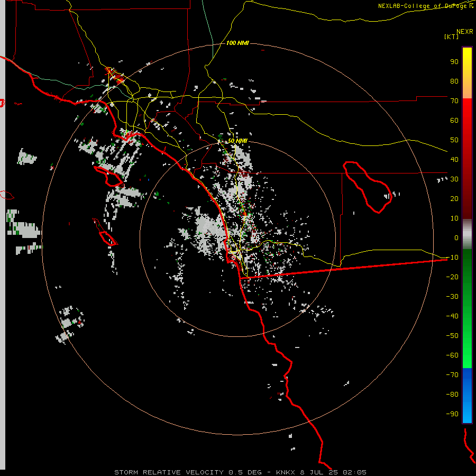Image resolution: width=476 pixels, height=476 pixels.
Task: Click the 50 NMI range ring label
Action: [x=237, y=141]
